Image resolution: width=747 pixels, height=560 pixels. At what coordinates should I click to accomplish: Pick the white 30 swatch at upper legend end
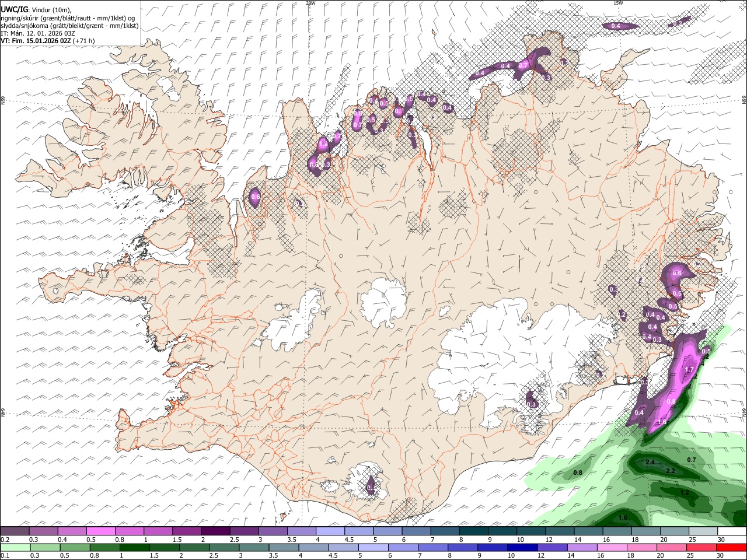click(732, 531)
